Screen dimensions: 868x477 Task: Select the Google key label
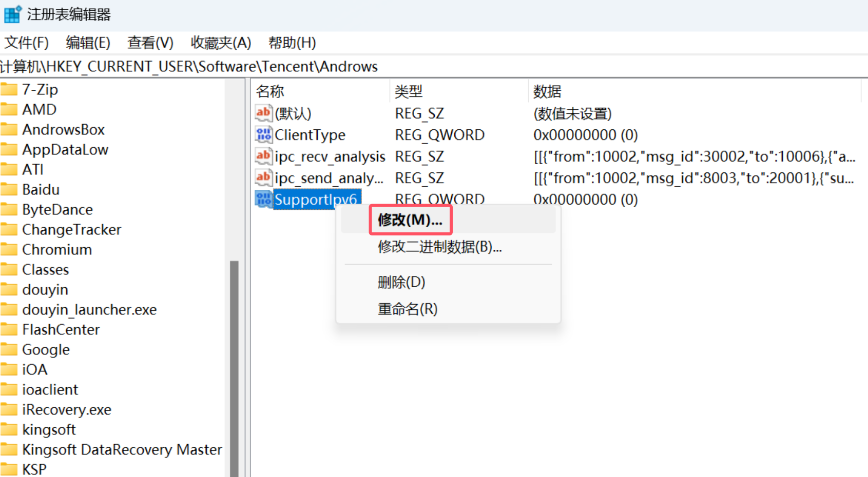46,350
